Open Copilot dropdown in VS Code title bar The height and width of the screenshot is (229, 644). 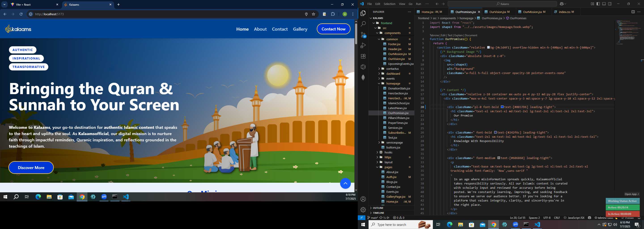565,4
